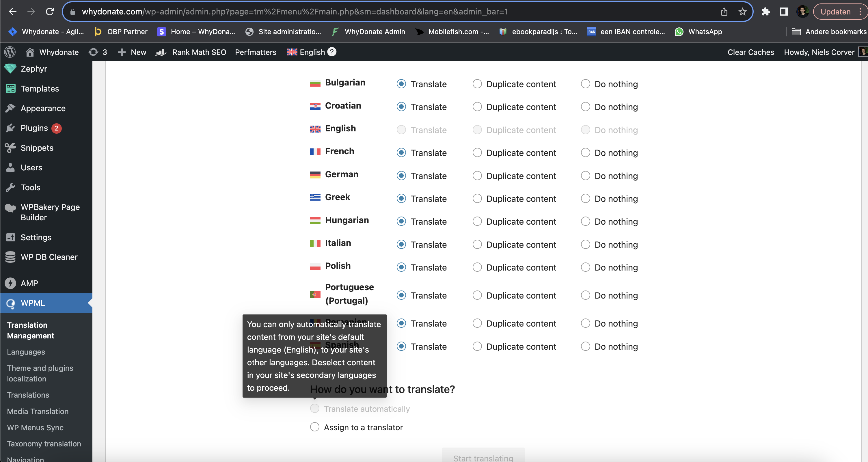Select Do nothing for Polish
Viewport: 868px width, 462px height.
586,267
